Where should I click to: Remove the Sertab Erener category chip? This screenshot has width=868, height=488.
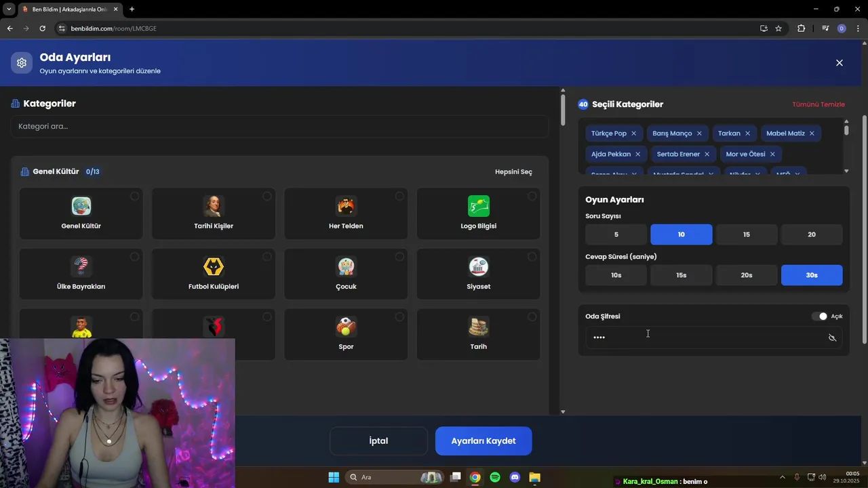[707, 155]
